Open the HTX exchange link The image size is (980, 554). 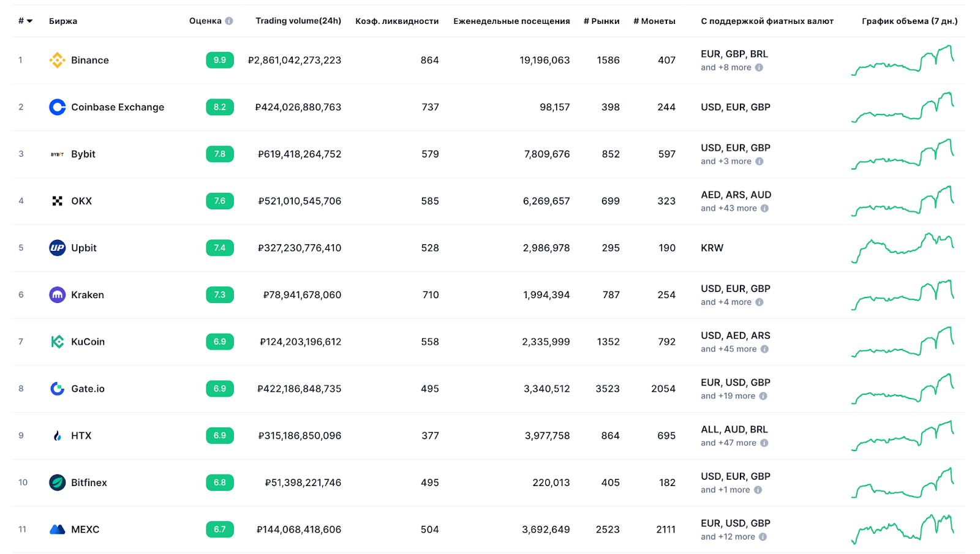point(81,436)
